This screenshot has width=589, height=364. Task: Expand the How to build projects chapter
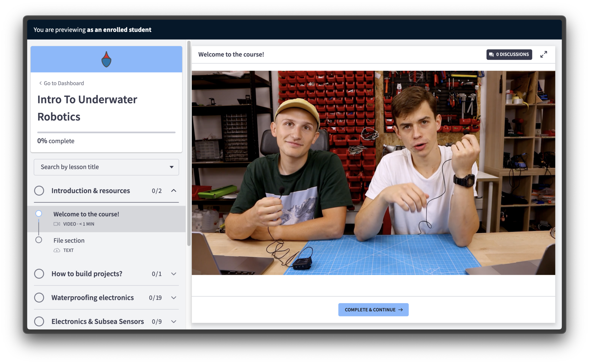174,274
